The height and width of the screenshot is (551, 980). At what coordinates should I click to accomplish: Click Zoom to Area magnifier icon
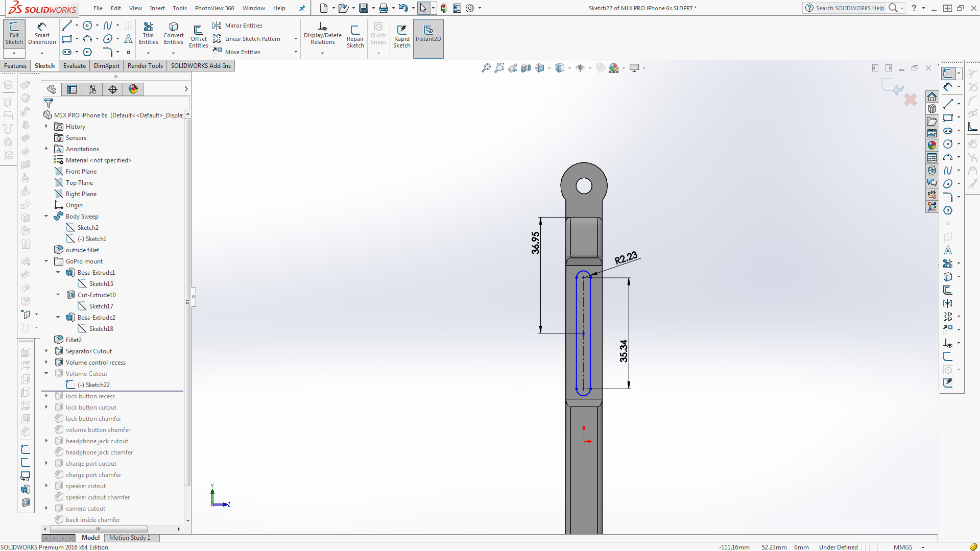coord(499,68)
